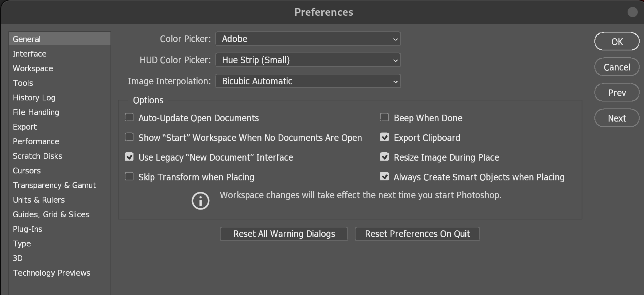Toggle Use Legacy "New Document" Interface

[129, 157]
